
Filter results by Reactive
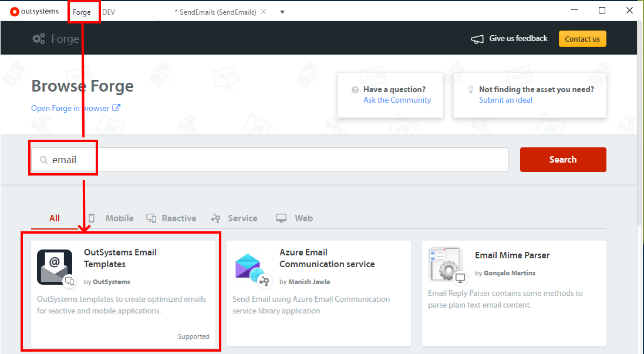pyautogui.click(x=171, y=218)
